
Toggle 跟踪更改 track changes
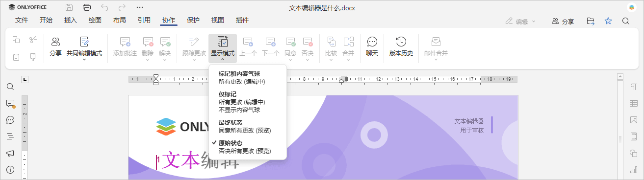194,47
